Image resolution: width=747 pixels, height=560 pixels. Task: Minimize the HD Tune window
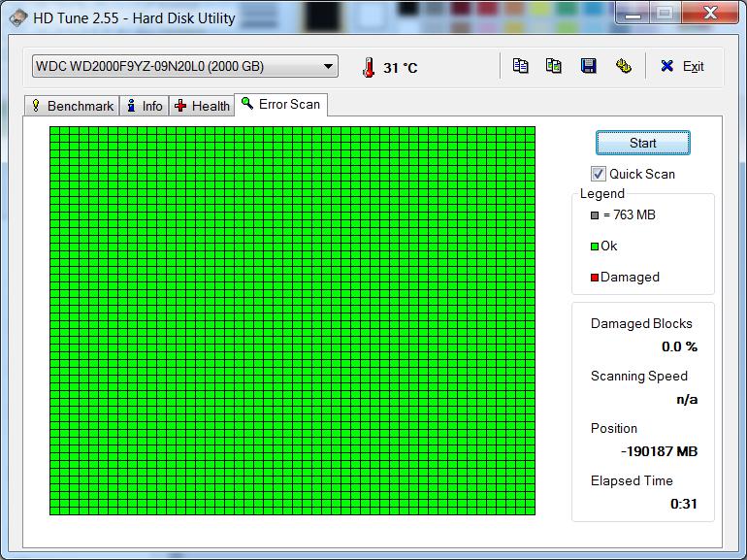(x=634, y=13)
